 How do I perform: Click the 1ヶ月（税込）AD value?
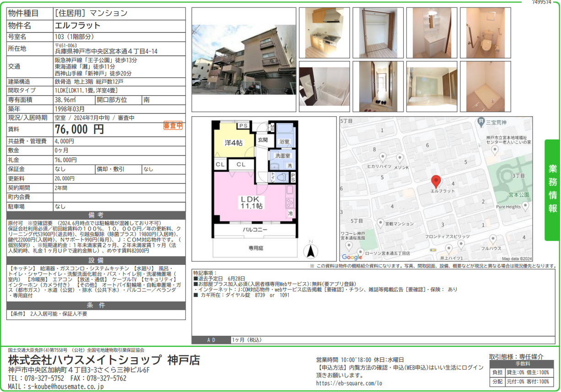click(248, 340)
